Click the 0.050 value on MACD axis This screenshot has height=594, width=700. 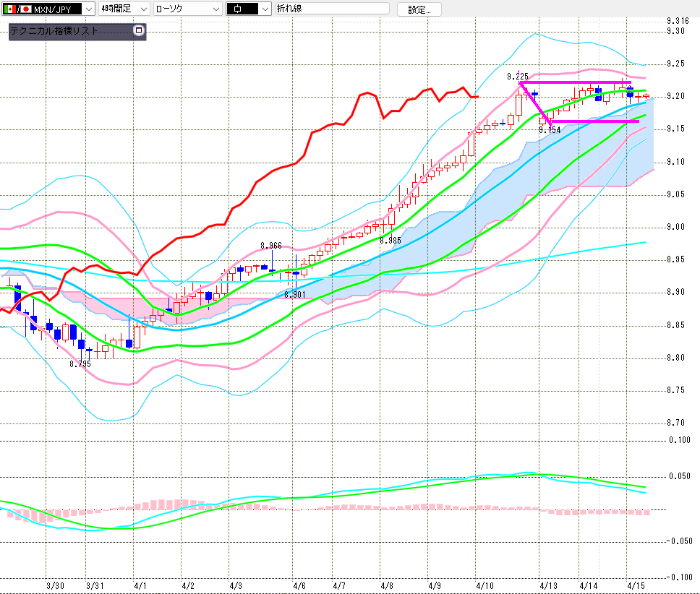click(679, 475)
